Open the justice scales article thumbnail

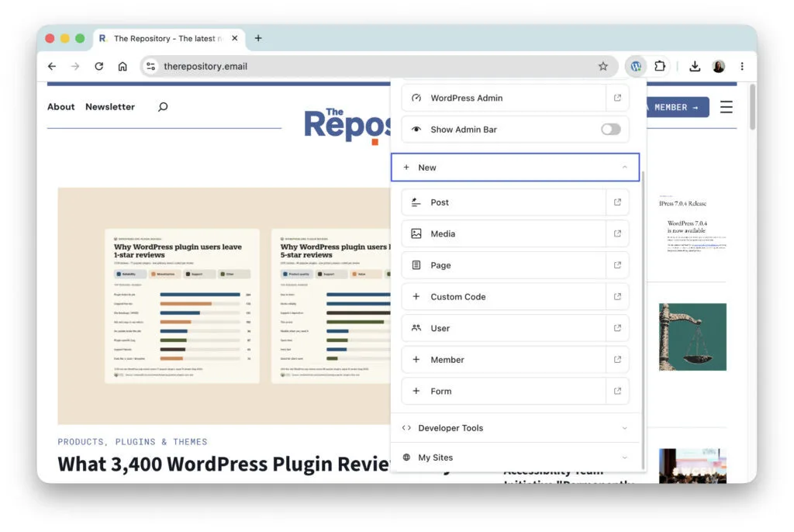(x=692, y=337)
